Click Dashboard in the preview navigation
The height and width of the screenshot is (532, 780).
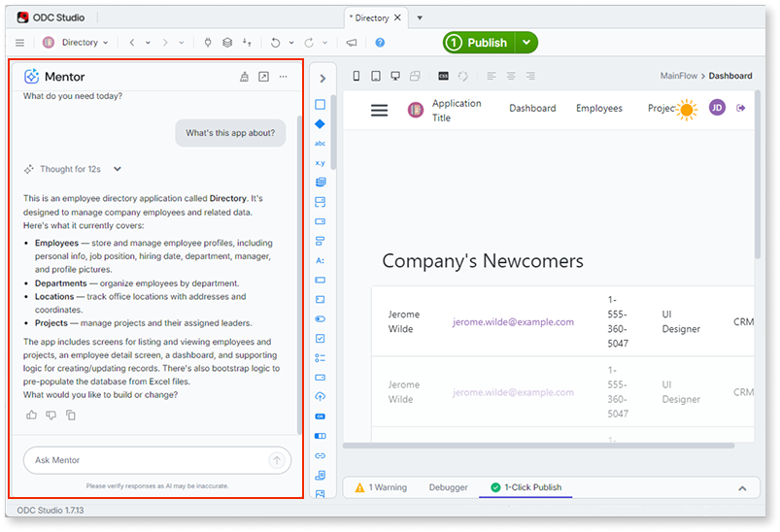[532, 108]
